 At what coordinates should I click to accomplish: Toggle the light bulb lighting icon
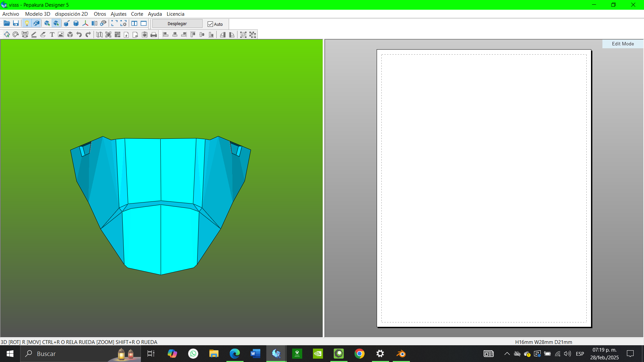click(27, 23)
